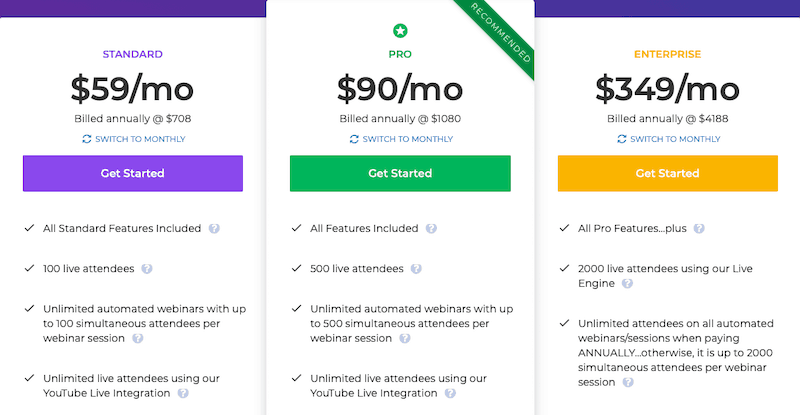Click help icon after Standard automated webinars text

click(x=138, y=338)
